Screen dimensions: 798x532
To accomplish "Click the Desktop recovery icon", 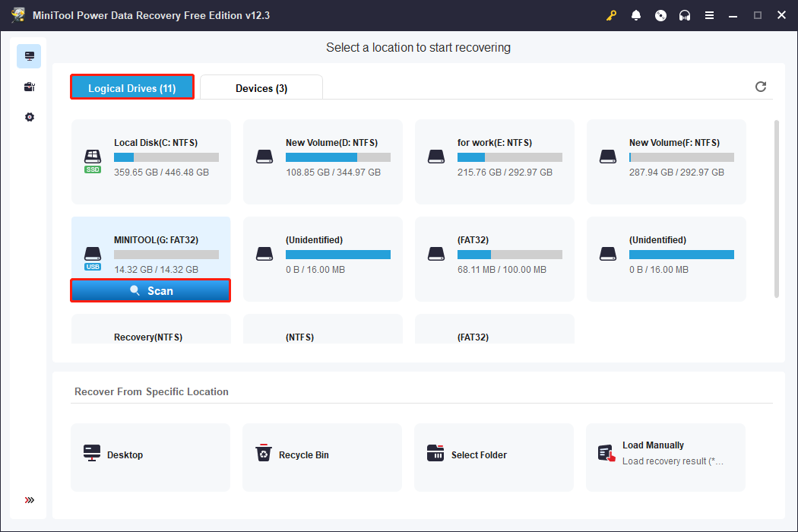I will coord(92,452).
